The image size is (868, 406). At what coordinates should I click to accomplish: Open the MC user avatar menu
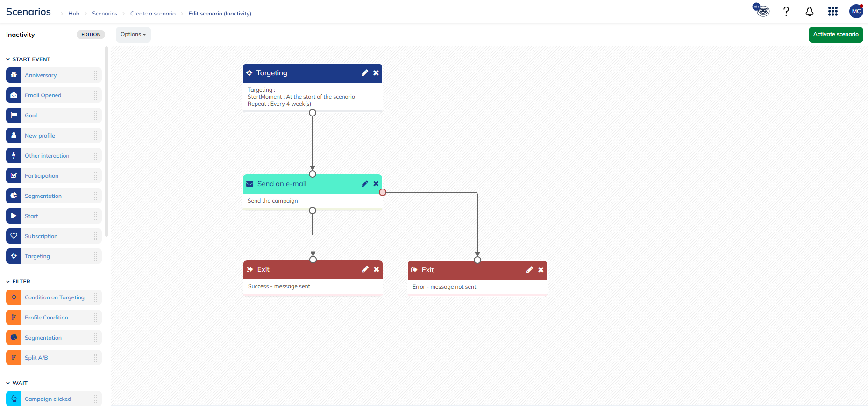tap(856, 11)
